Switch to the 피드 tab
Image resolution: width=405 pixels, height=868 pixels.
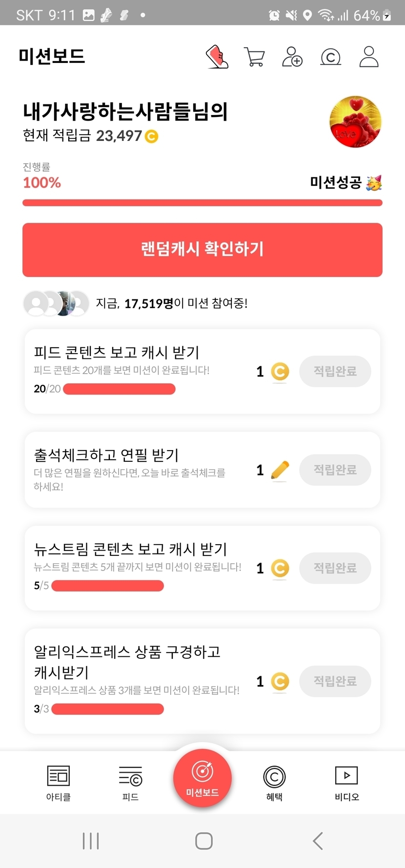[x=130, y=783]
